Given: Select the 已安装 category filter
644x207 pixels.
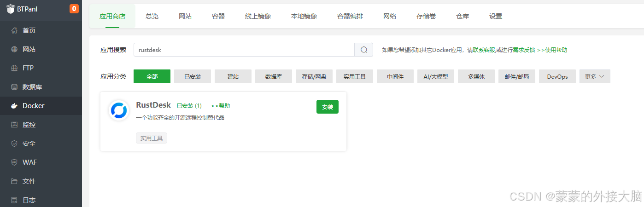Looking at the screenshot, I should pyautogui.click(x=193, y=76).
